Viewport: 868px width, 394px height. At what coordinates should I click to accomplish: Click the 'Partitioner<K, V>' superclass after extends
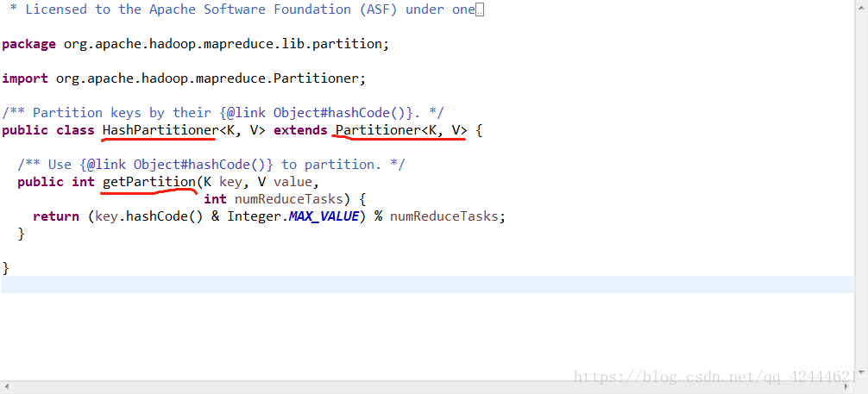[401, 130]
